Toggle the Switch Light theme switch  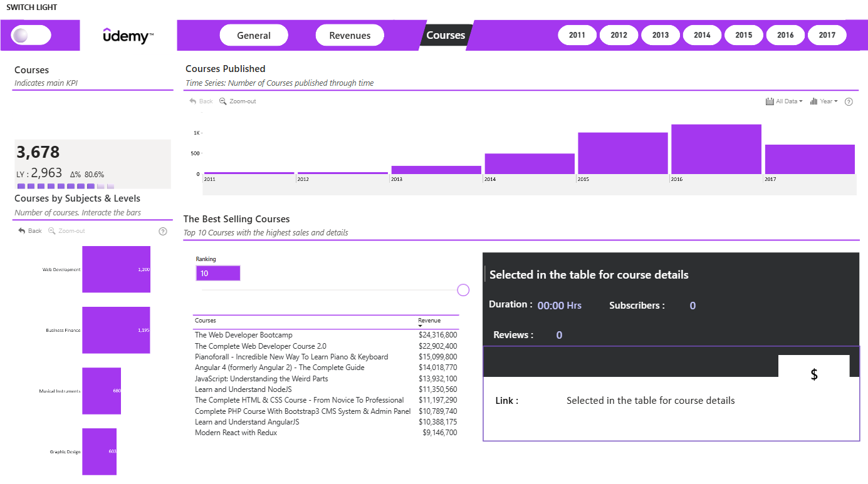(31, 36)
